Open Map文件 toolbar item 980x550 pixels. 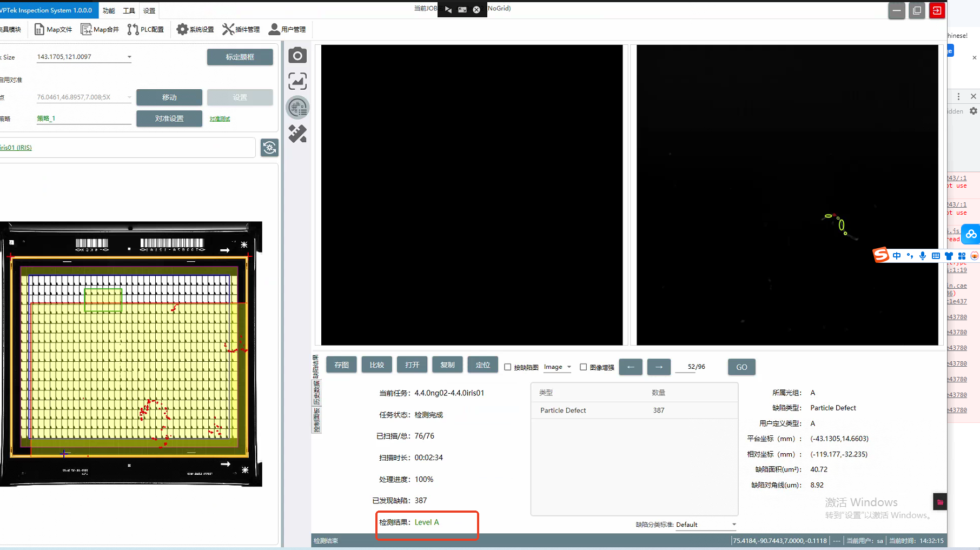[53, 29]
